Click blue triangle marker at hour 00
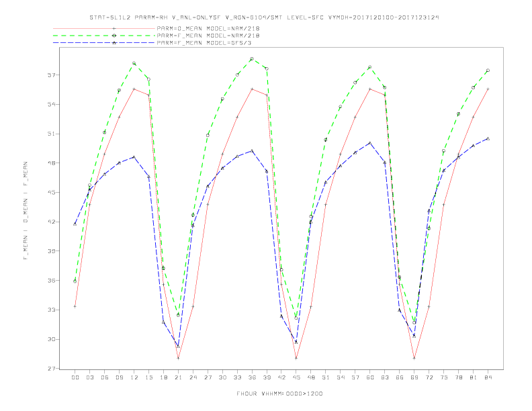 tap(75, 224)
